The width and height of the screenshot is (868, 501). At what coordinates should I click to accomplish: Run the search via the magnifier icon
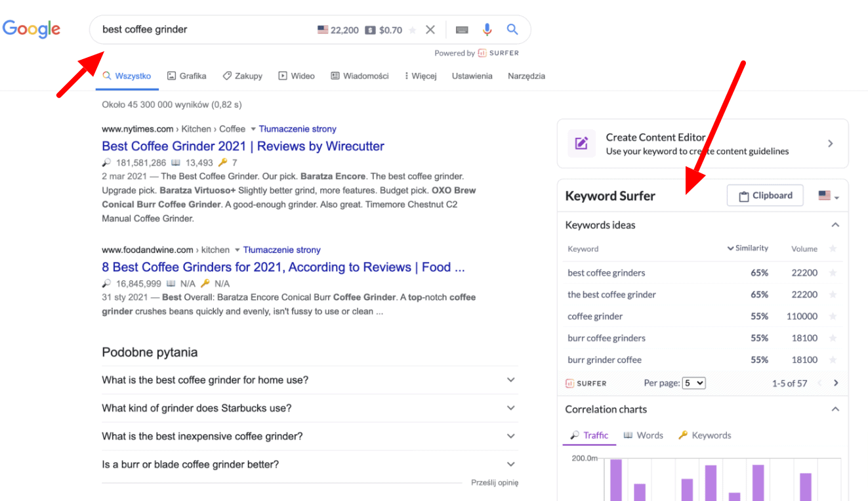512,29
